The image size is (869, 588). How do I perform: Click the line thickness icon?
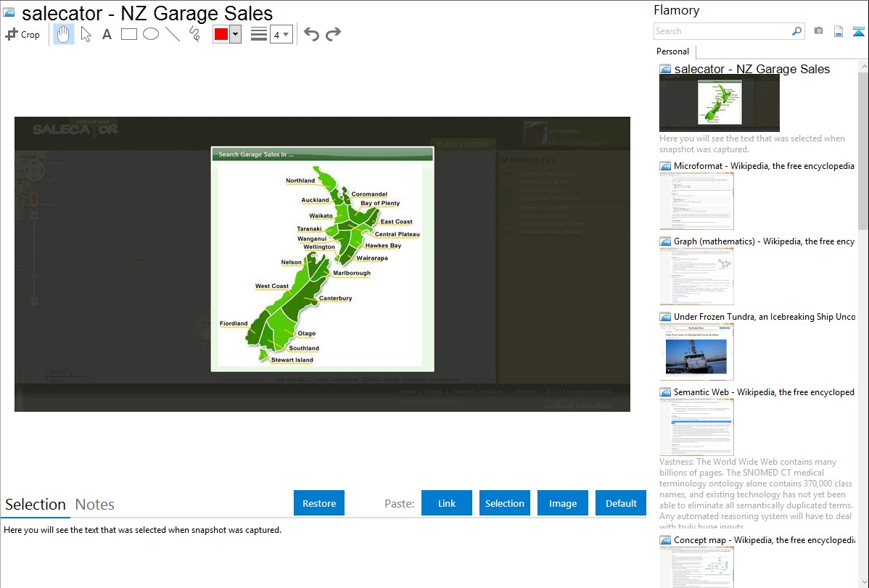click(259, 34)
